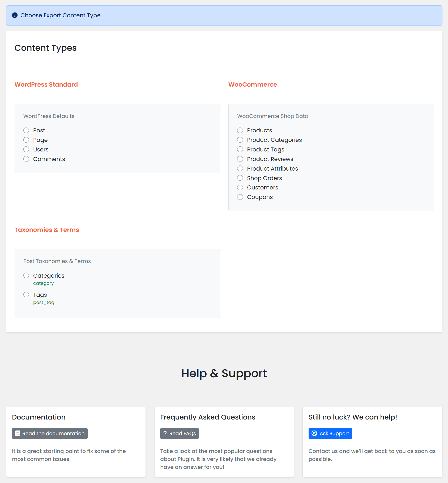Select Coupons content type
Screen dimensions: 448x483
240,197
